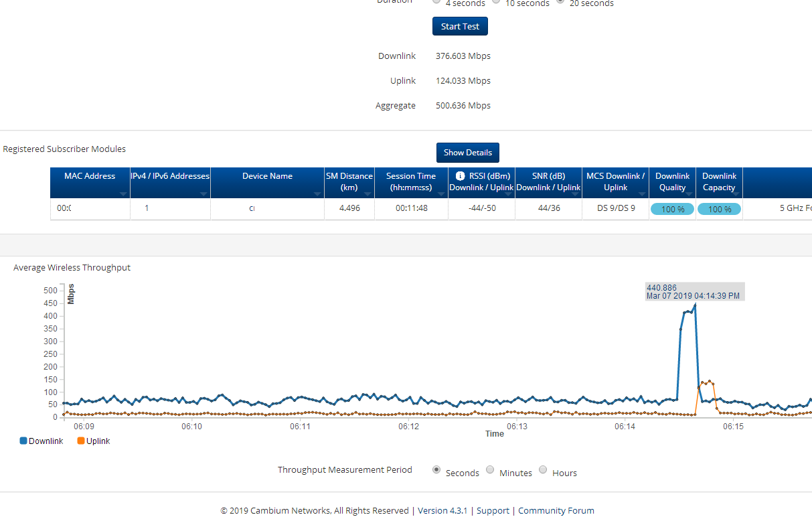The height and width of the screenshot is (523, 812).
Task: Click the Downlink Quality 100% bar
Action: (672, 209)
